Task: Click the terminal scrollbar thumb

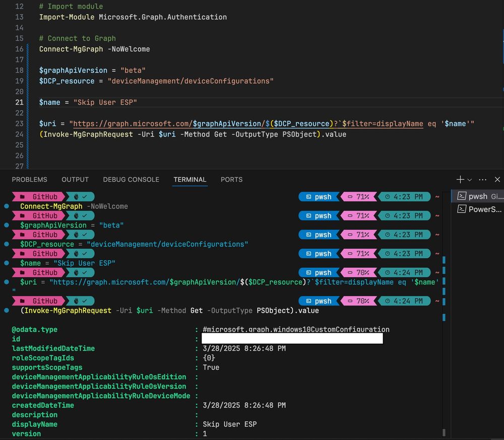Action: [x=444, y=432]
